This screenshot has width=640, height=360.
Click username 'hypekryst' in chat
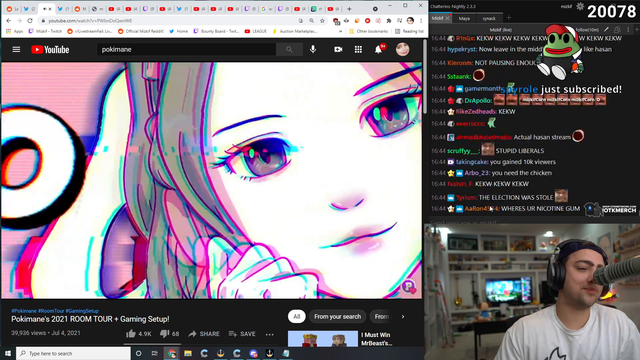click(x=462, y=49)
